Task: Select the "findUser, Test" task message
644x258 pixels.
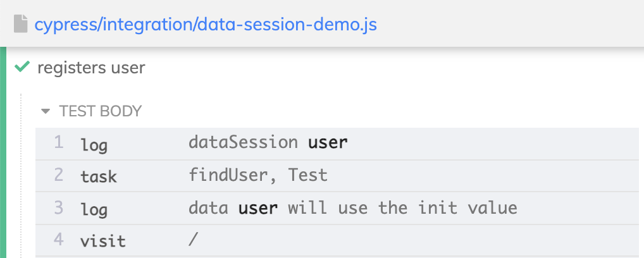Action: (x=258, y=176)
